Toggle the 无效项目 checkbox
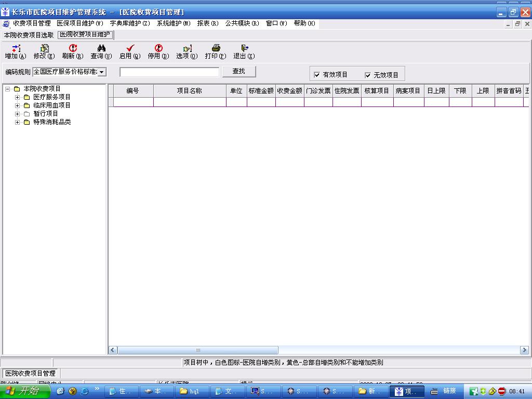Viewport: 532px width, 399px height. (x=368, y=75)
